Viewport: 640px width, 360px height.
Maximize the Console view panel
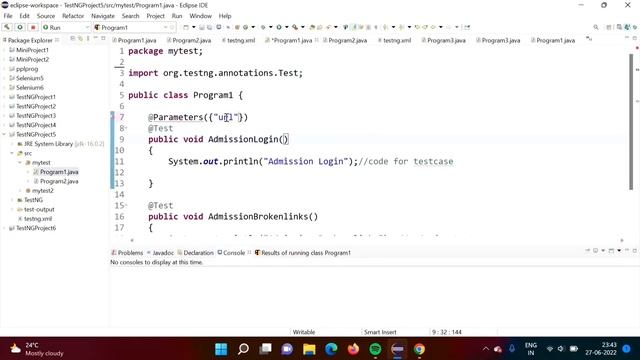point(635,250)
